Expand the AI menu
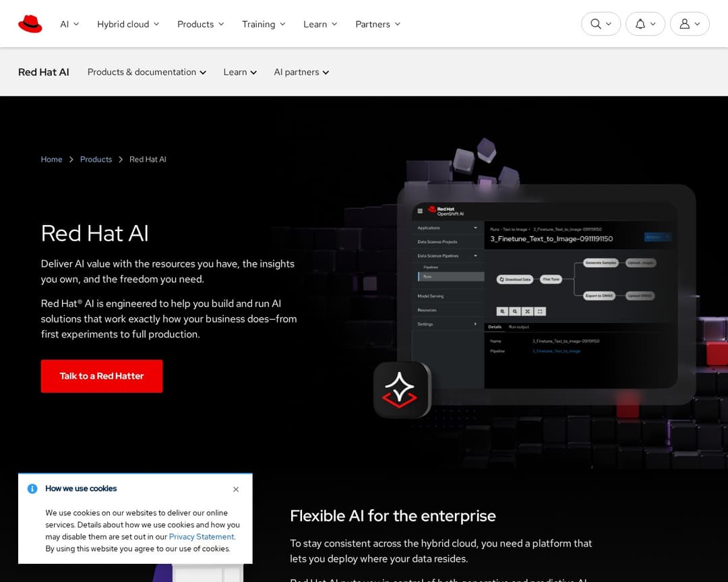The image size is (728, 582). 69,24
